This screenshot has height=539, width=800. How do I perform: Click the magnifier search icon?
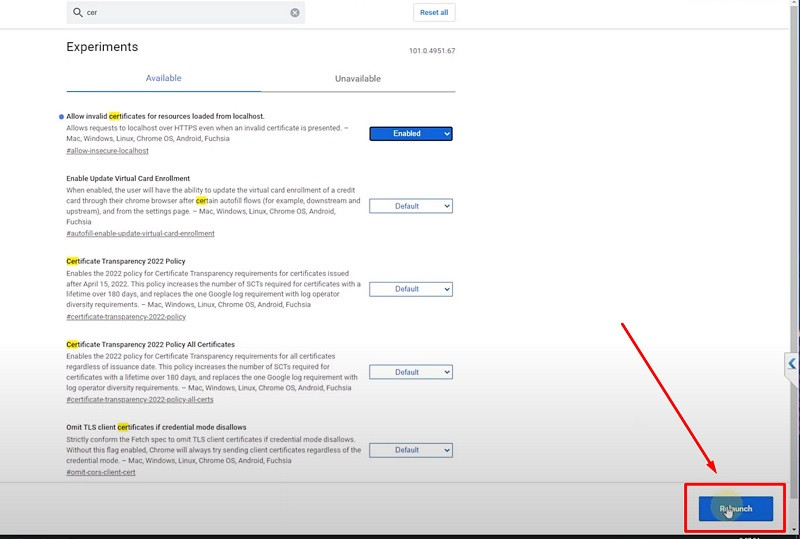point(77,13)
